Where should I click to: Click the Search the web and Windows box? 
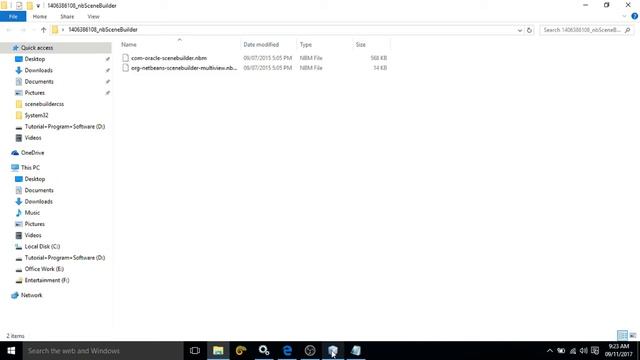pos(103,351)
